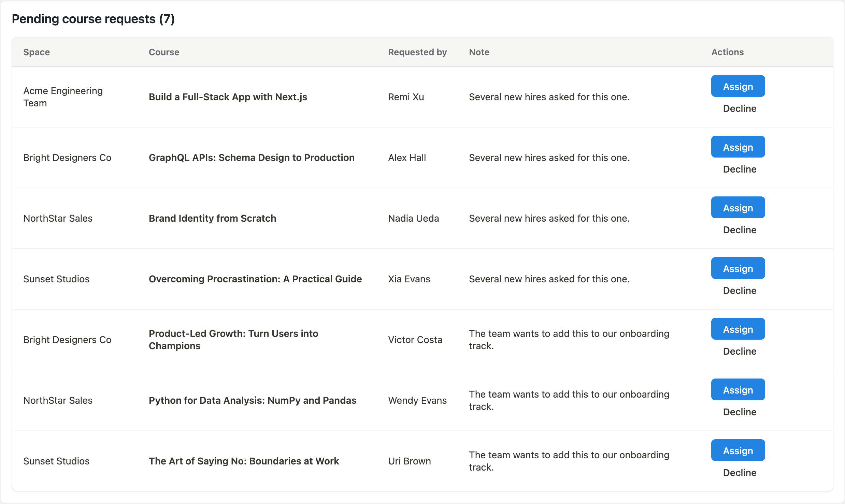The image size is (845, 504).
Task: Click Product-Led Growth: Turn Users into Champions title
Action: click(233, 340)
